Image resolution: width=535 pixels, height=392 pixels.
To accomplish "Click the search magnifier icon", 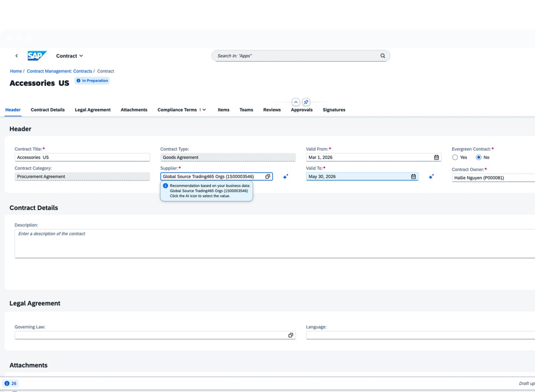I will coord(383,56).
